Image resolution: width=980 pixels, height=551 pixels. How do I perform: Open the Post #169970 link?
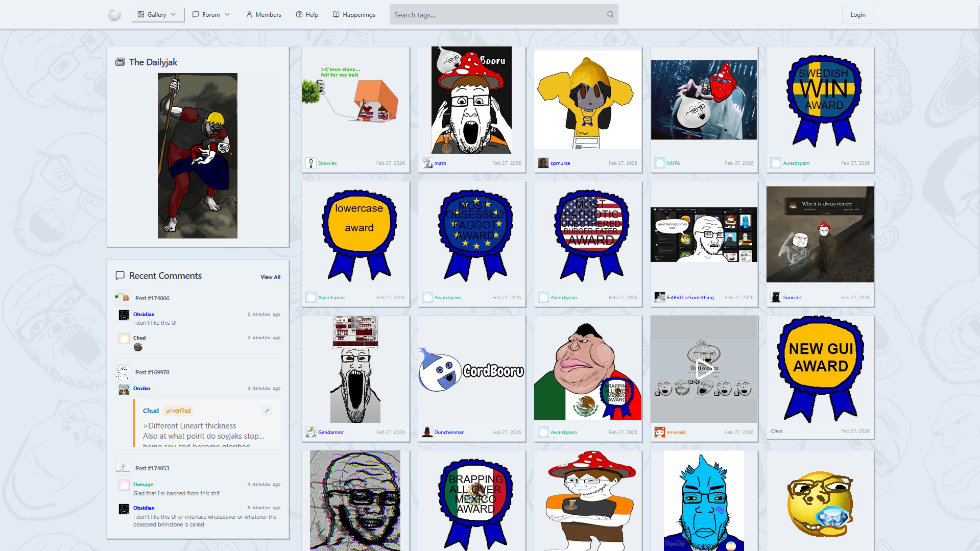pos(152,372)
